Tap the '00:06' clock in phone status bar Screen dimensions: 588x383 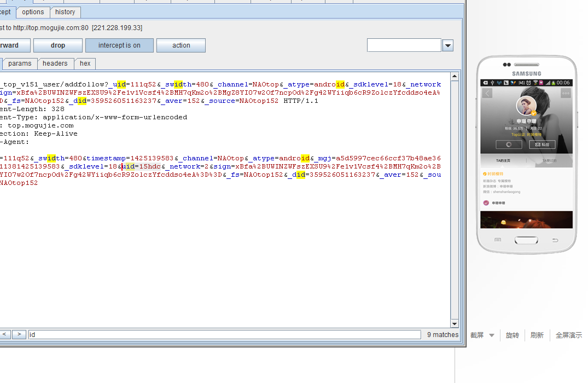[x=563, y=83]
